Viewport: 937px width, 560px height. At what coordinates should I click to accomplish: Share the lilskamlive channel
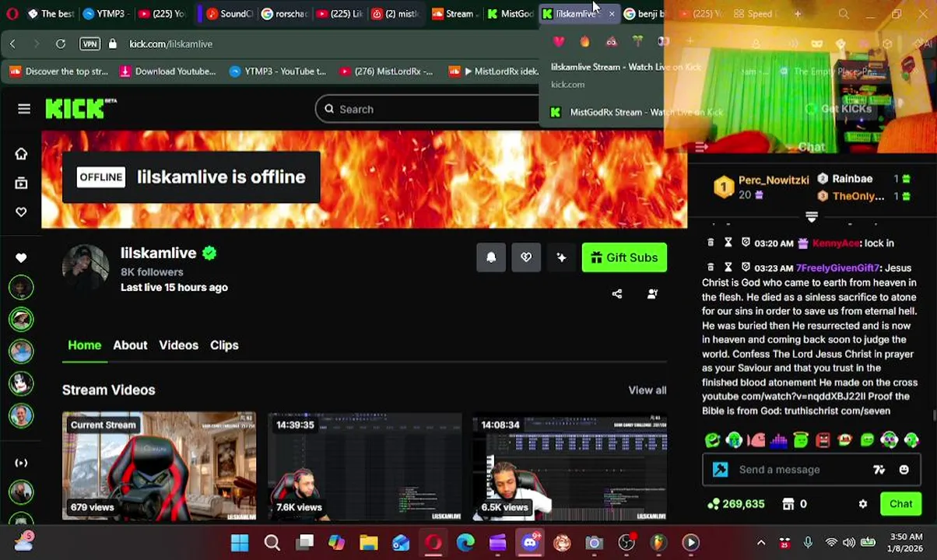[x=617, y=294]
